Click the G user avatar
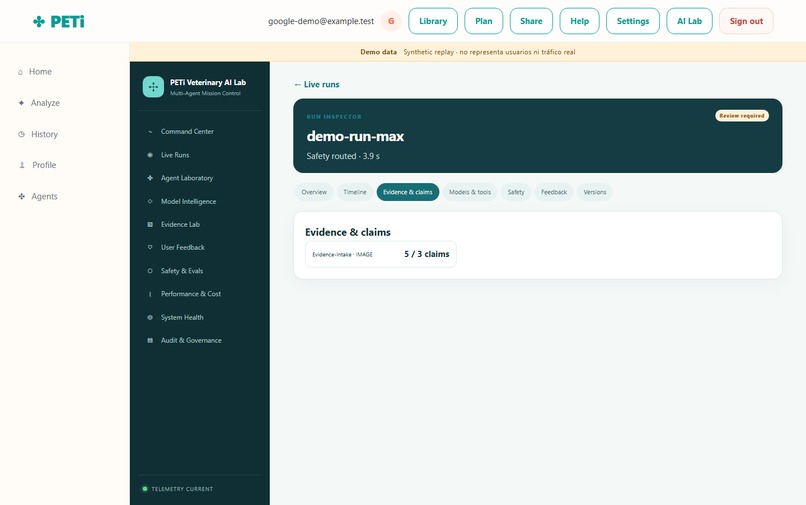Screen dimensions: 806x505 (391, 21)
